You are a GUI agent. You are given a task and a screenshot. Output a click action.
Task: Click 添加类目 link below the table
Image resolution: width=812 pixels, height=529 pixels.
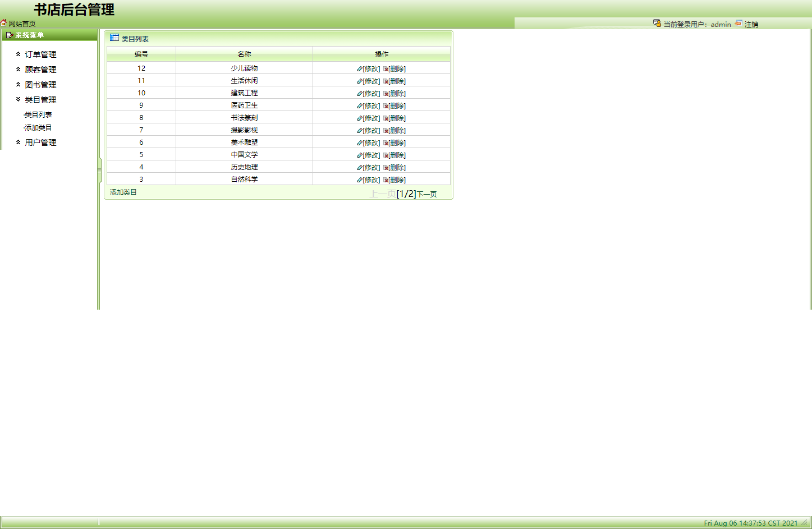[123, 192]
